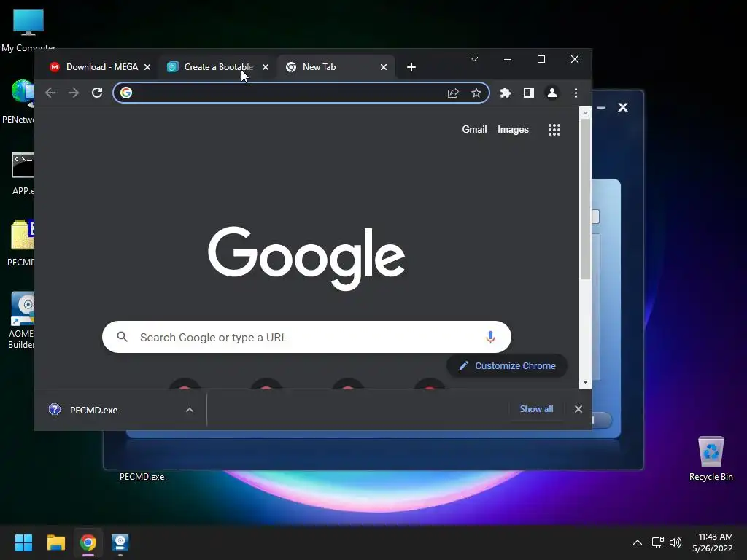The width and height of the screenshot is (747, 560).
Task: Close the Download - MEGA tab
Action: coord(147,67)
